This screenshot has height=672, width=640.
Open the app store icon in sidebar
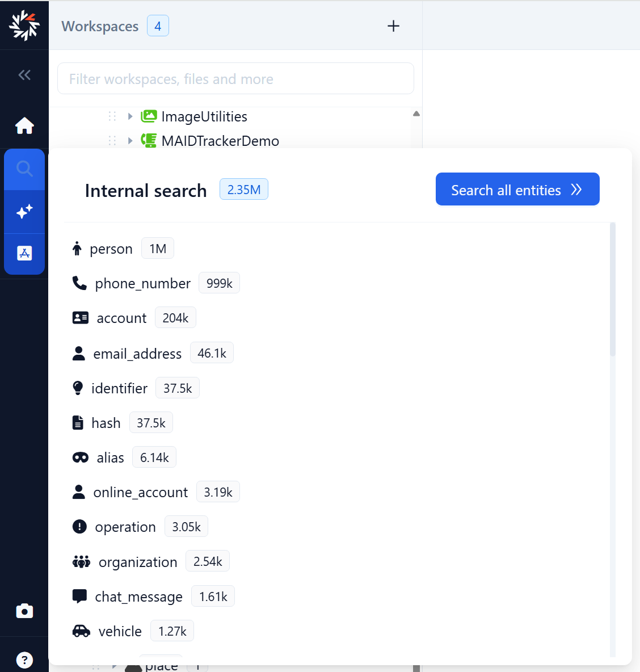pyautogui.click(x=24, y=253)
